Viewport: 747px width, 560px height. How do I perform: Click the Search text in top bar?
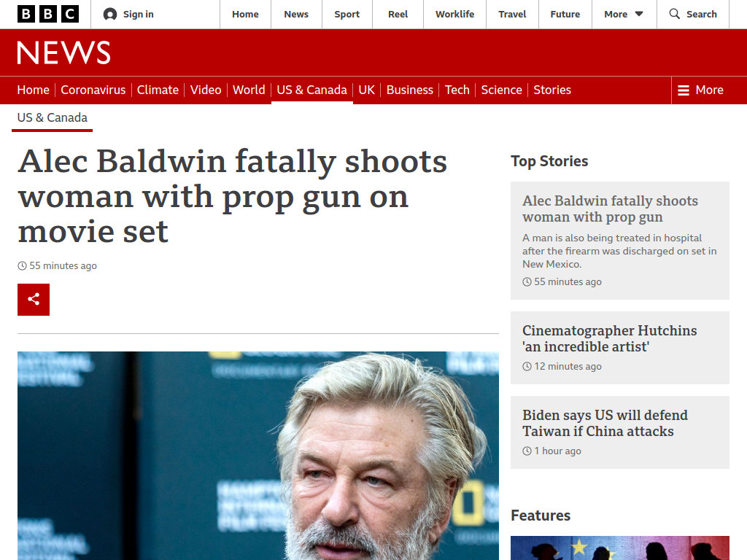(x=701, y=15)
